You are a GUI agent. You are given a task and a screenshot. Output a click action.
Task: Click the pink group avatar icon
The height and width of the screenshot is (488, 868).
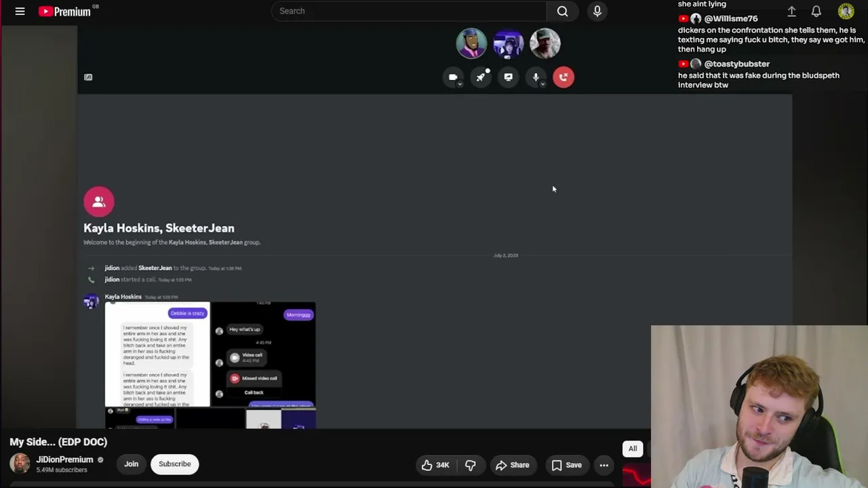[99, 201]
